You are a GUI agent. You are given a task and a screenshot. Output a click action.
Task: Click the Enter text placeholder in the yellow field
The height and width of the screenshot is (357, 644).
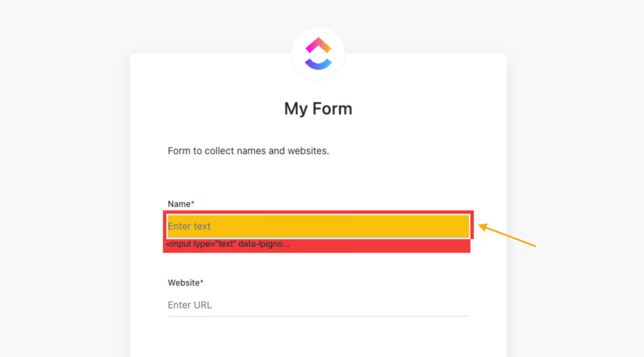click(x=189, y=226)
